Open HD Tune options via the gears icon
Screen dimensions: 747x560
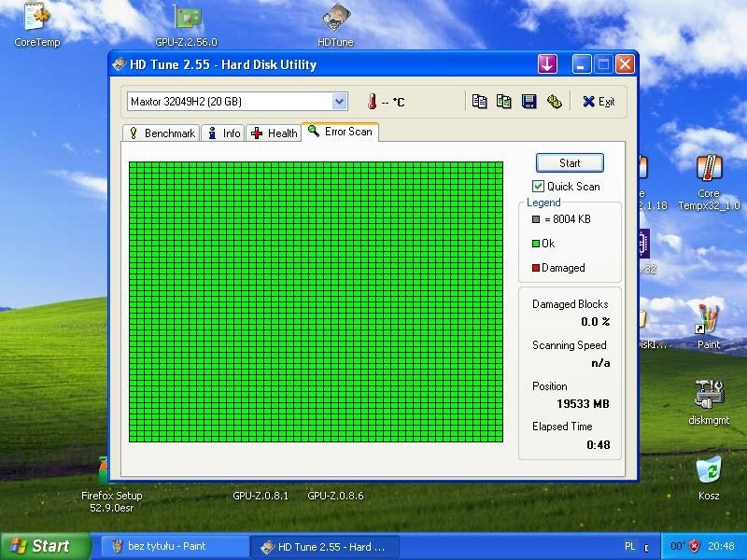[554, 102]
